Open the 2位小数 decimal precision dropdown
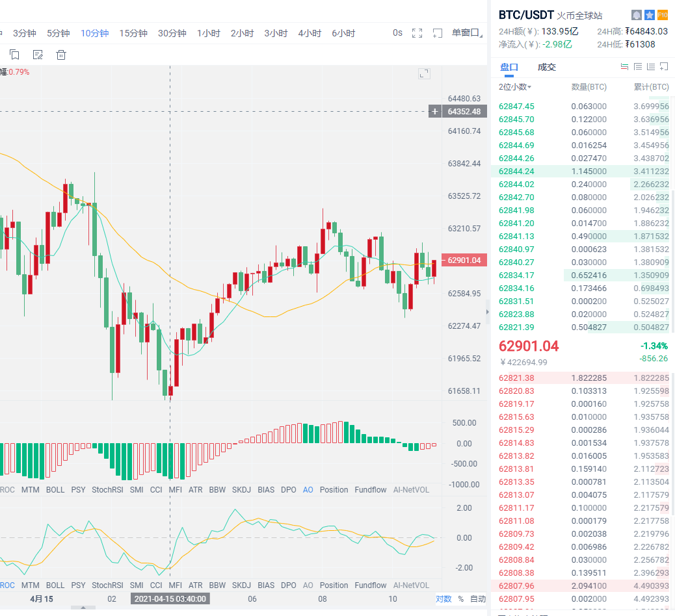The width and height of the screenshot is (675, 616). pyautogui.click(x=515, y=87)
